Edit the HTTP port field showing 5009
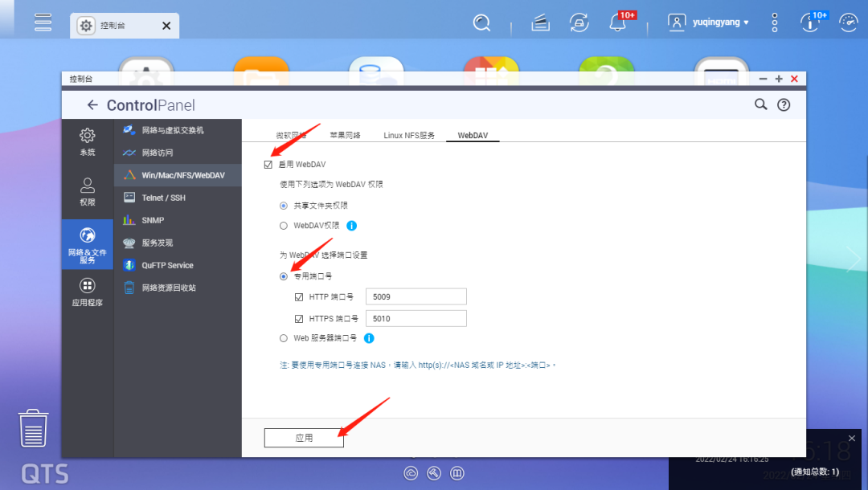Screen dimensions: 868x490 (416, 296)
